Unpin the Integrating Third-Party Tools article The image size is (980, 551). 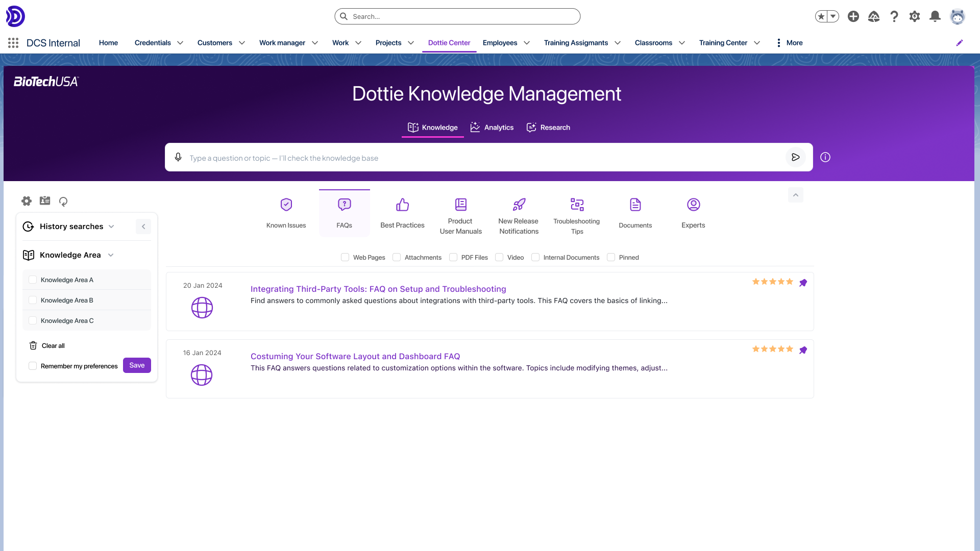point(803,282)
